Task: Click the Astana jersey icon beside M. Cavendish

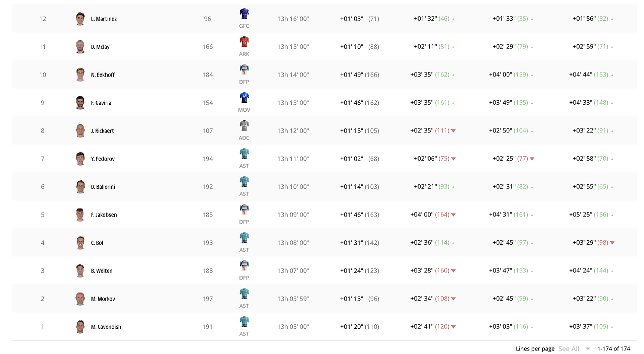Action: tap(244, 321)
